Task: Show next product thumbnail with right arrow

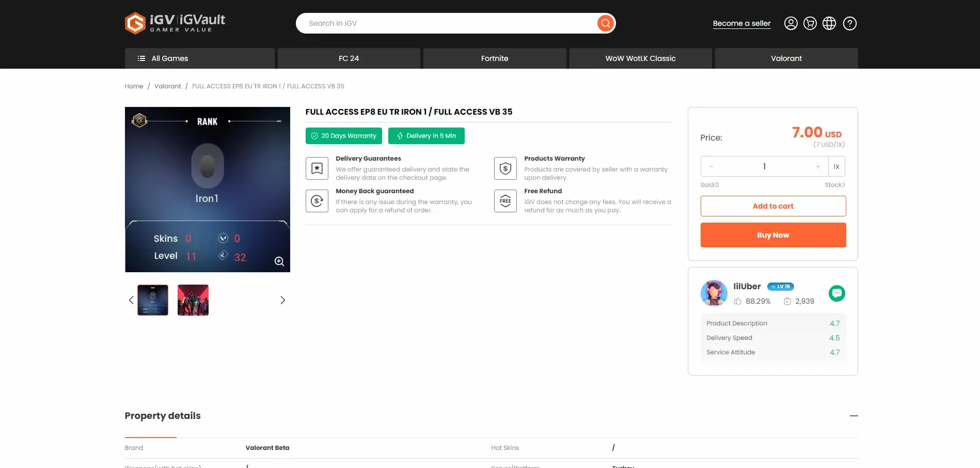Action: tap(282, 300)
